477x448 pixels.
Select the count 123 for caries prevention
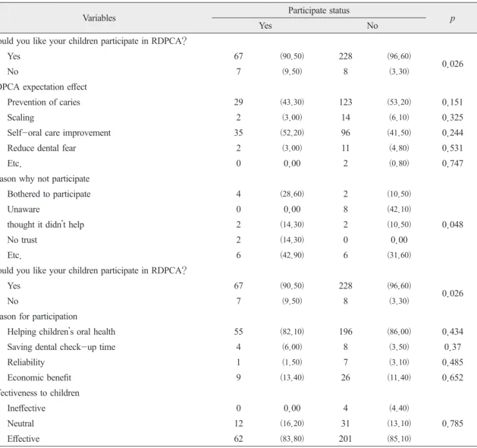point(346,102)
